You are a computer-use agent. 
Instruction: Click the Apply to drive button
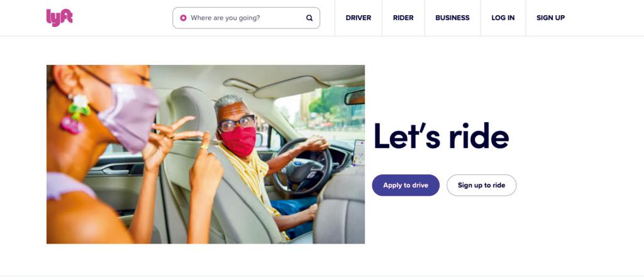point(406,185)
